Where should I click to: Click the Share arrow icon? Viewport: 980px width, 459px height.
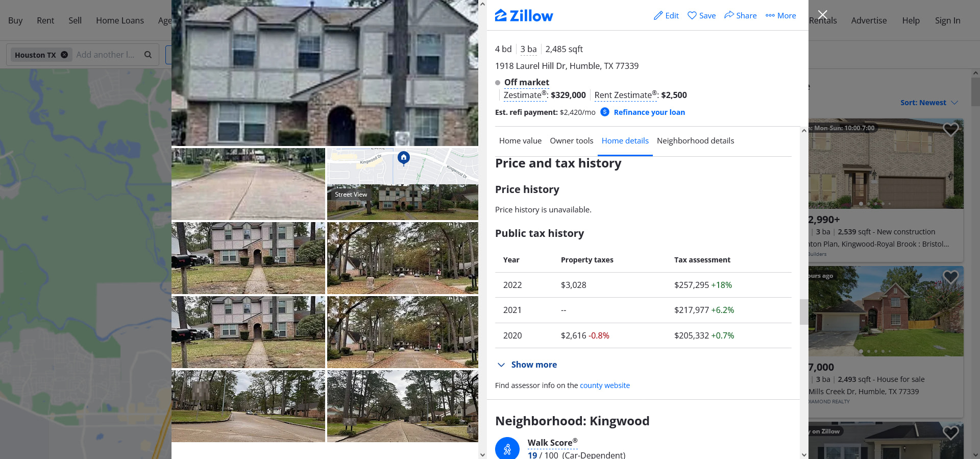click(x=729, y=15)
